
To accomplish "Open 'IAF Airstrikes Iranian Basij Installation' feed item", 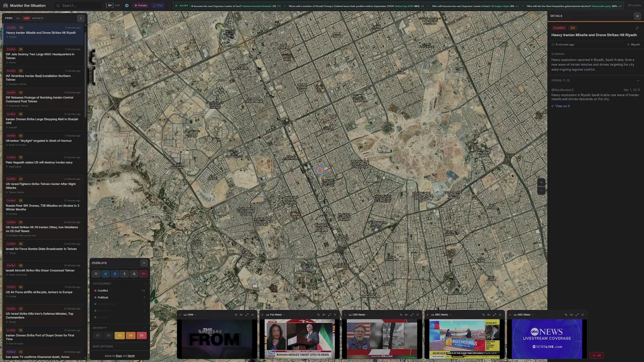I will (43, 77).
